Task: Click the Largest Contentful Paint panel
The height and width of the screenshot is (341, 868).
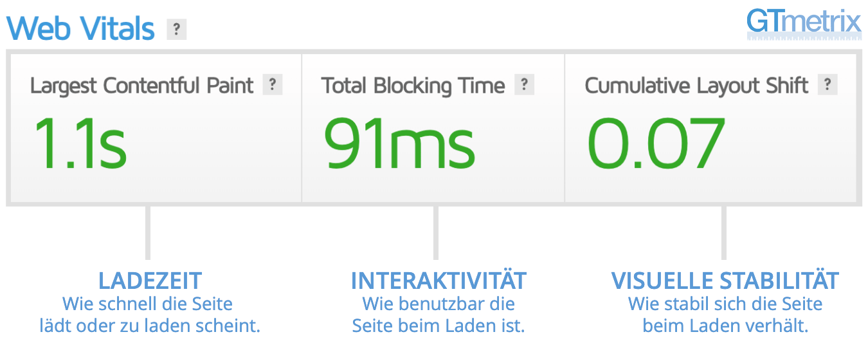Action: point(155,128)
